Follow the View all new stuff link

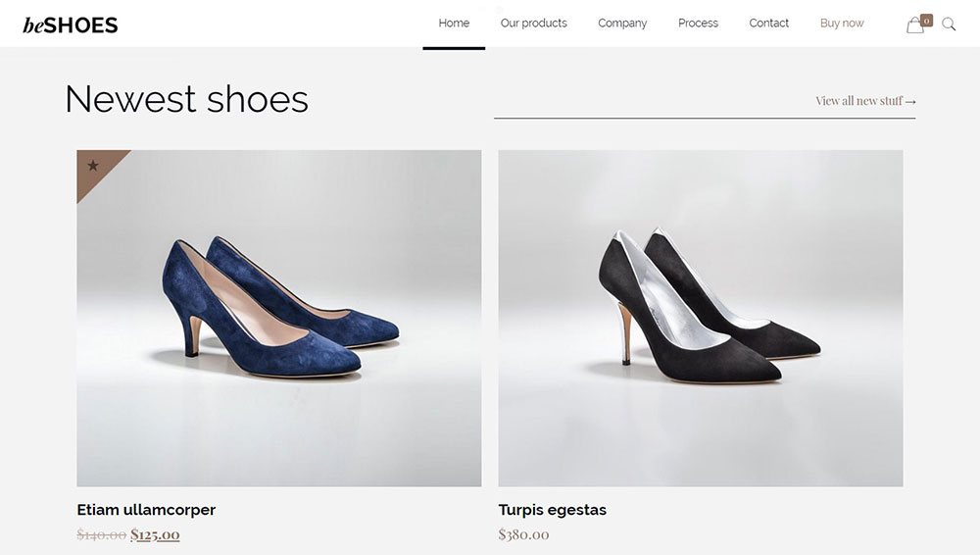[x=865, y=101]
